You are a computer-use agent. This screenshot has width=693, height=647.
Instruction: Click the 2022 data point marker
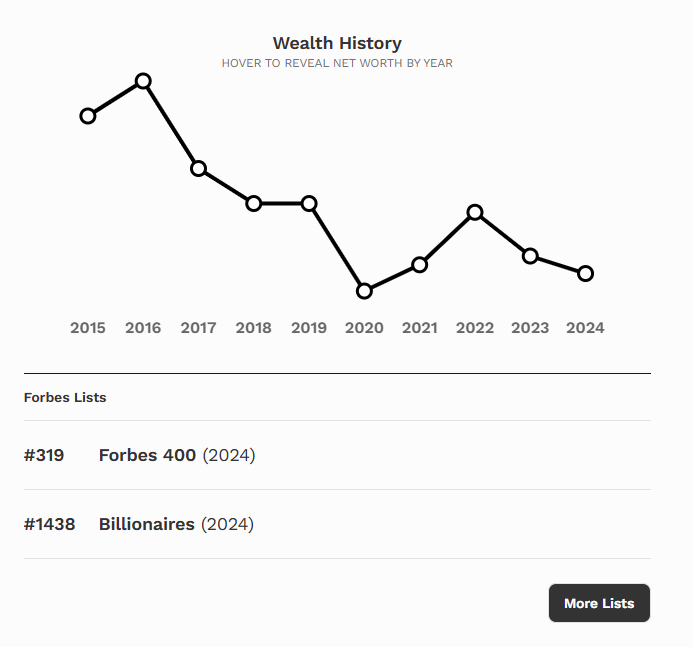click(x=475, y=212)
